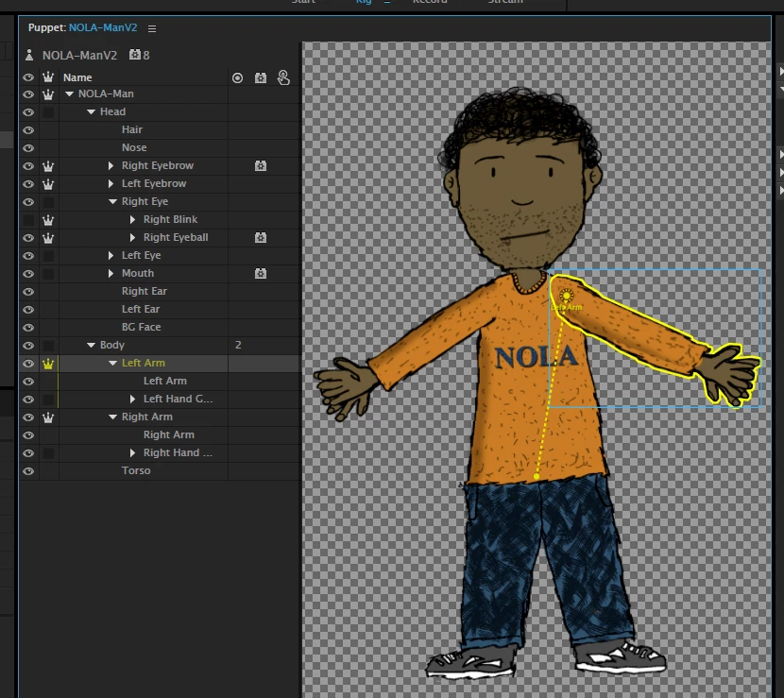Viewport: 784px width, 698px height.
Task: Expand the Mouth group
Action: click(111, 274)
